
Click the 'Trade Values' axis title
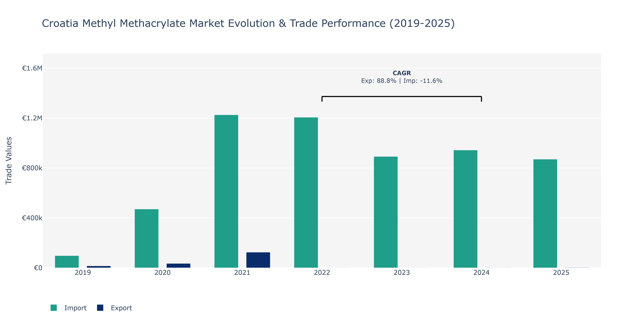pyautogui.click(x=9, y=161)
